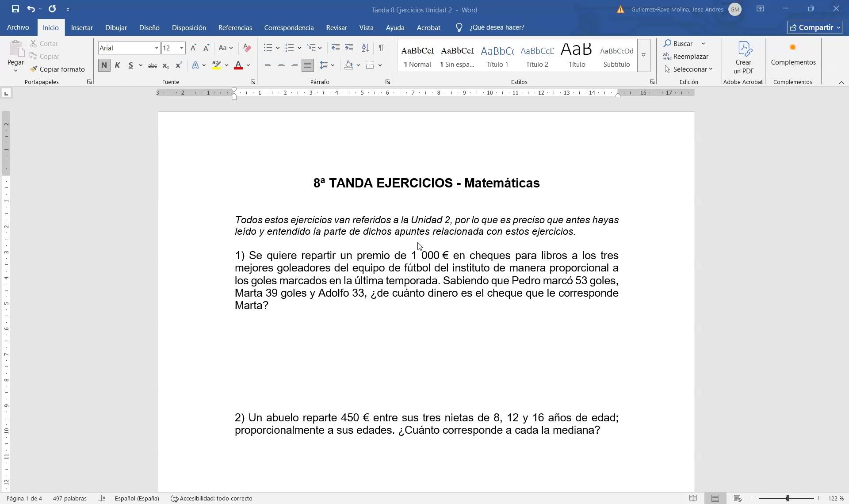This screenshot has width=849, height=504.
Task: Increase indent with the indent icon
Action: (x=349, y=48)
